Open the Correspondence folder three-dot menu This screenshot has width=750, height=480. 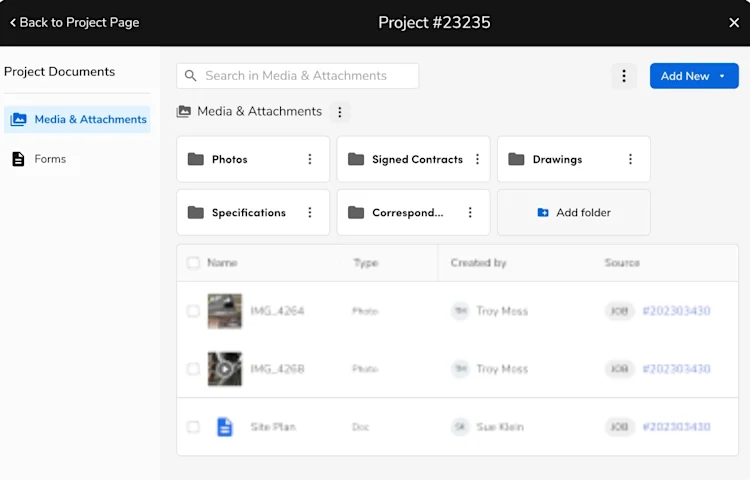[470, 212]
